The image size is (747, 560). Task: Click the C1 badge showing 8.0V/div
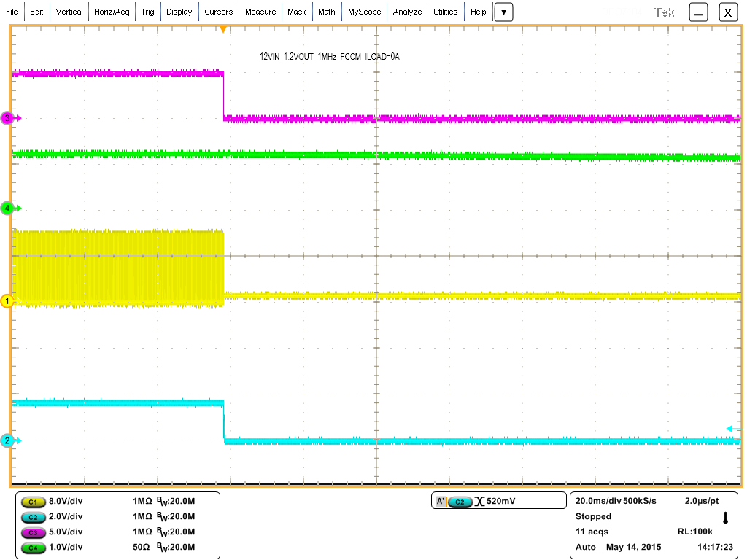click(x=34, y=502)
